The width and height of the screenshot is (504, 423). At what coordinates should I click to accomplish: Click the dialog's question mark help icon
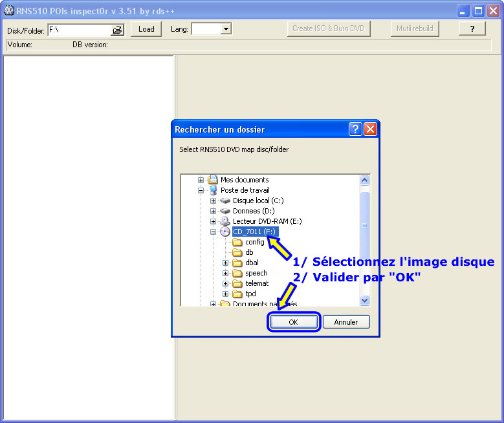355,129
